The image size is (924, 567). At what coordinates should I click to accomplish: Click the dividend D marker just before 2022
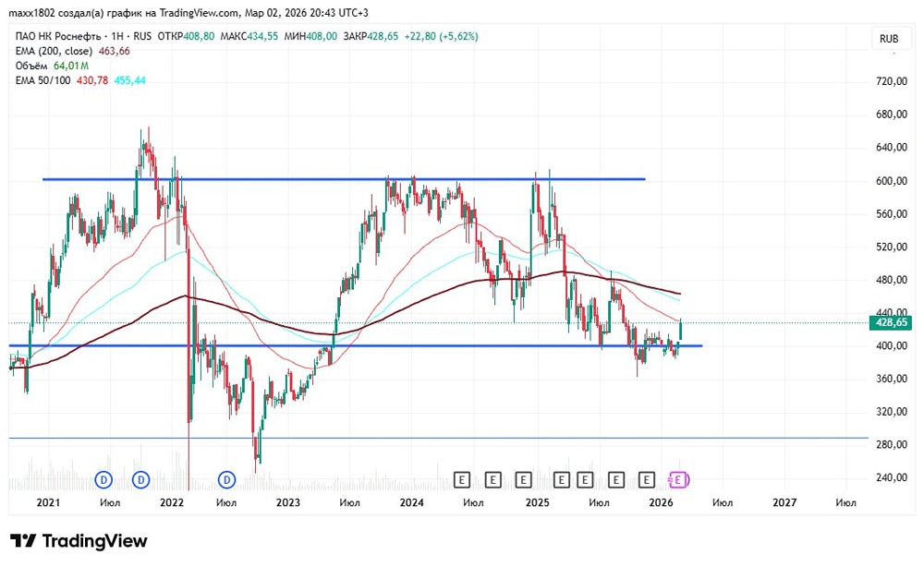pos(140,480)
